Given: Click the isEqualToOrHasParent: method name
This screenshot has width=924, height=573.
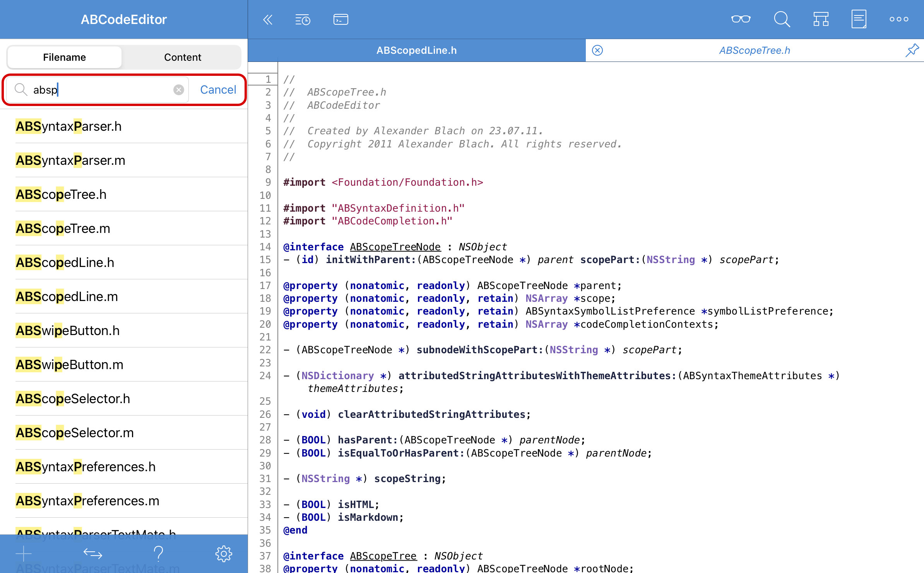Looking at the screenshot, I should tap(401, 453).
